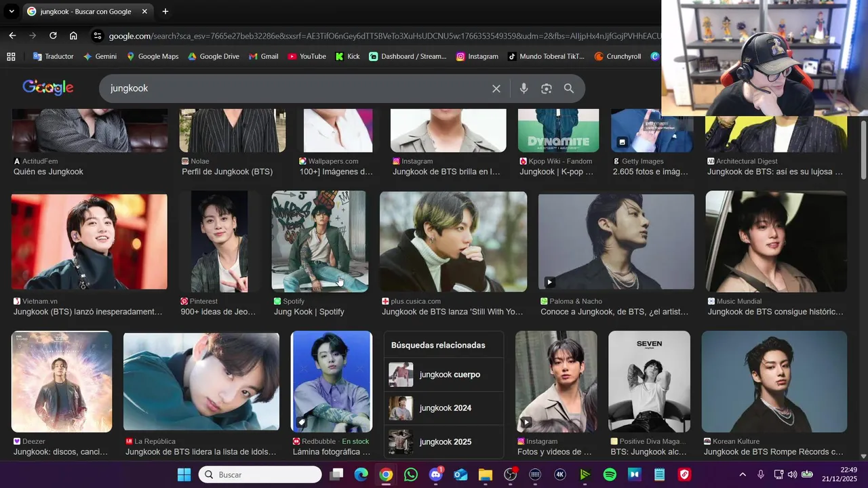The height and width of the screenshot is (488, 868).
Task: Open the Windows Start menu
Action: (x=184, y=474)
